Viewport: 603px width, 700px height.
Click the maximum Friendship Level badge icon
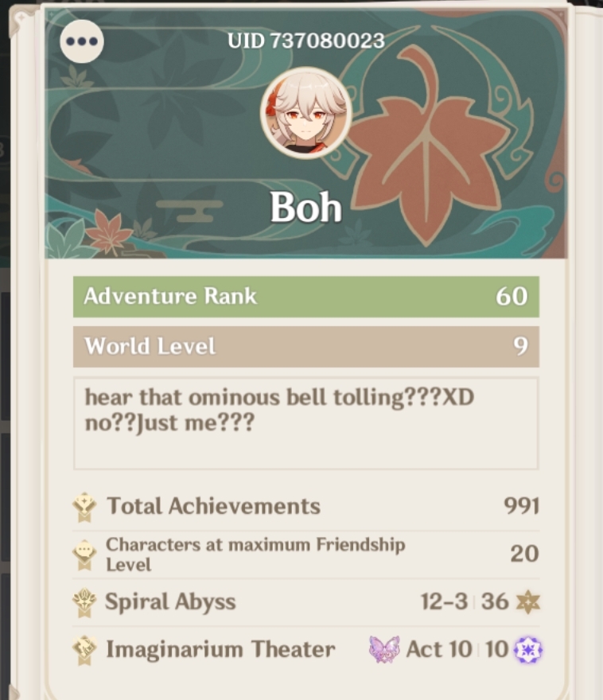point(84,555)
